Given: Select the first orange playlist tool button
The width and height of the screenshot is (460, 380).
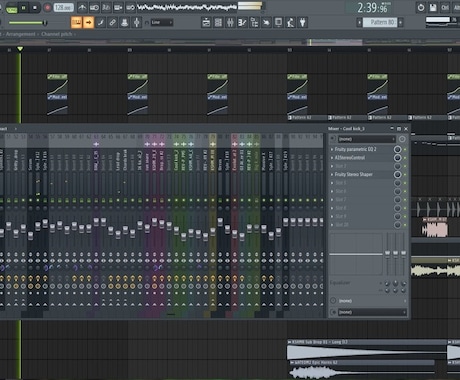Looking at the screenshot, I should point(77,22).
